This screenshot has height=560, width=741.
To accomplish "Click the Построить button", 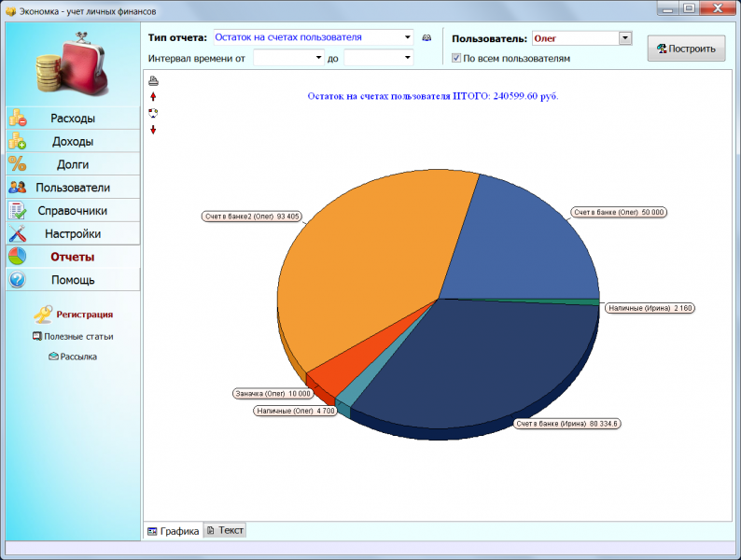I will (x=686, y=49).
